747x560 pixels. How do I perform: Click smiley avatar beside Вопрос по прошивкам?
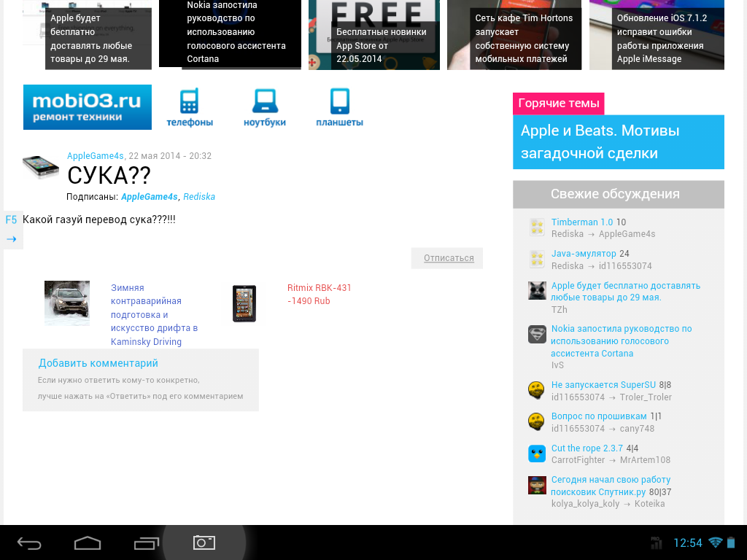[x=537, y=421]
